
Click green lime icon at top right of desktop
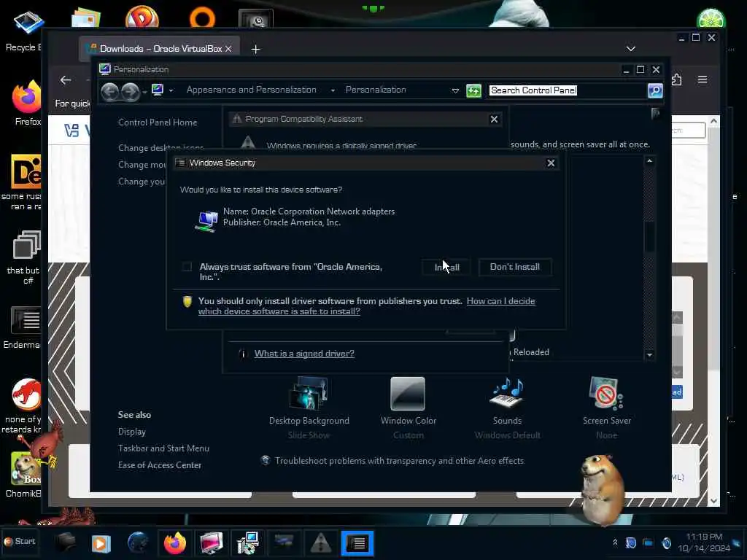[x=711, y=20]
